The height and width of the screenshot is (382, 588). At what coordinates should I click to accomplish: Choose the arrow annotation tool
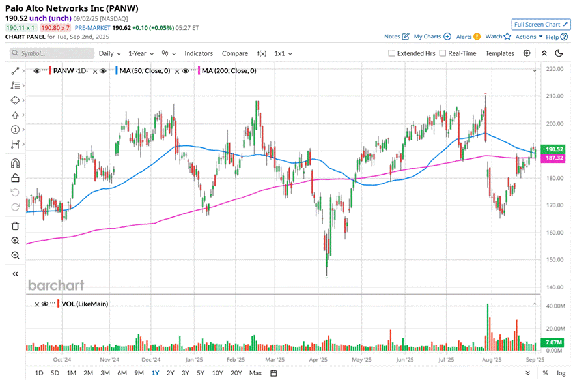(x=15, y=115)
